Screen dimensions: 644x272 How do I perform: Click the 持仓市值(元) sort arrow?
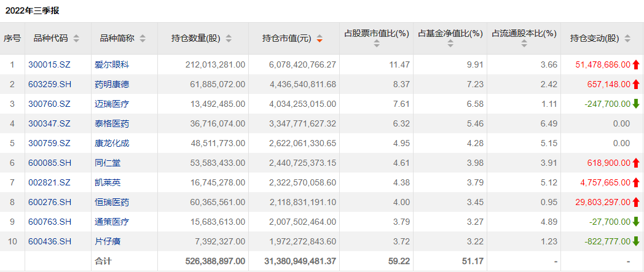point(320,39)
